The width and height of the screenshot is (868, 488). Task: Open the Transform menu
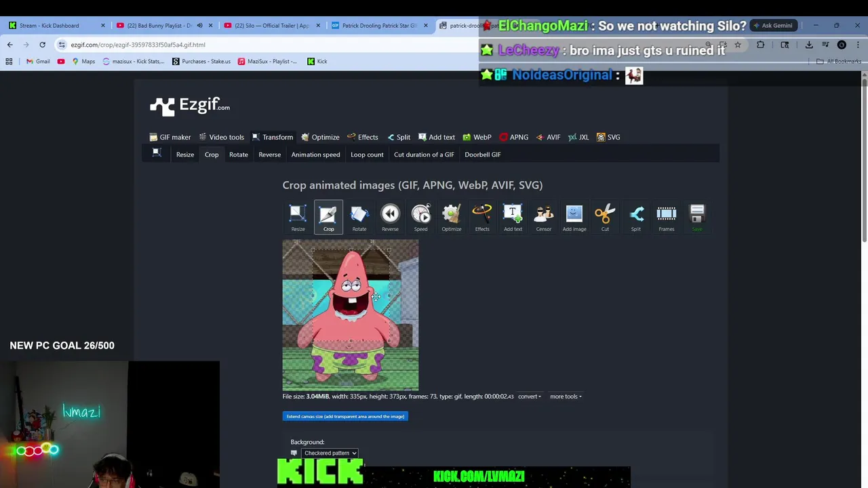(272, 137)
